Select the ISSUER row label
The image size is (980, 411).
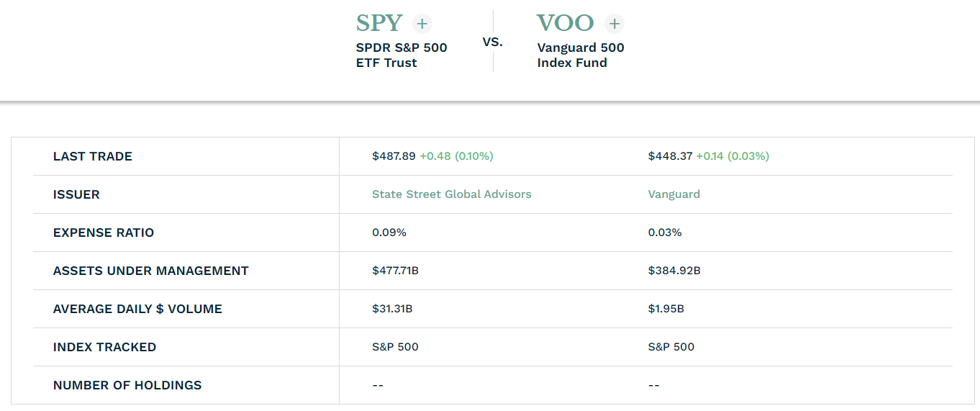(x=76, y=194)
